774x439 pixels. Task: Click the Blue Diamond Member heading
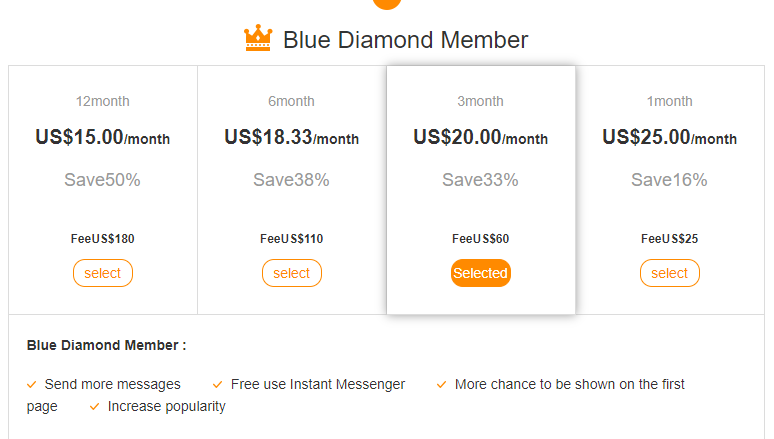point(405,40)
